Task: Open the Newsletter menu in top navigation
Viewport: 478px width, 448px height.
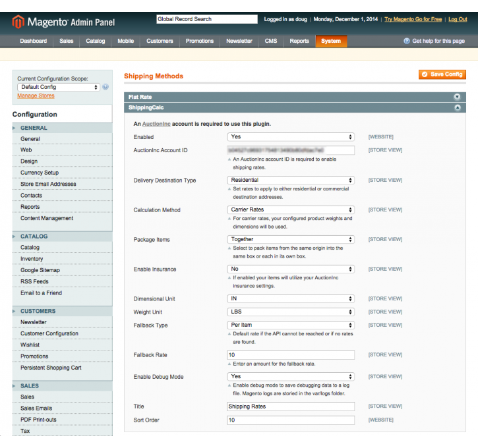Action: pyautogui.click(x=239, y=41)
